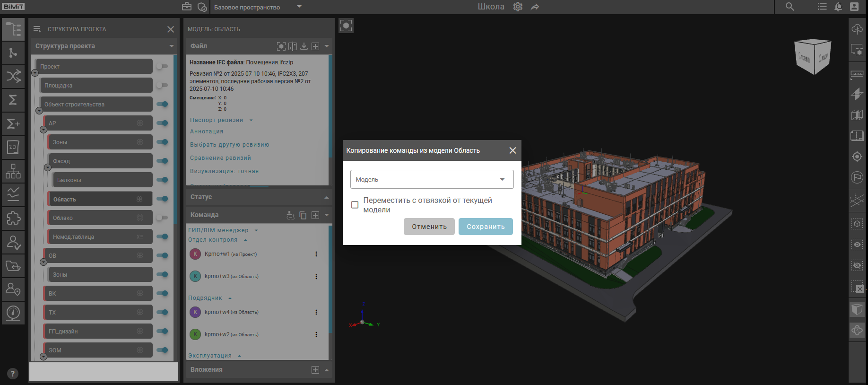Image resolution: width=868 pixels, height=385 pixels.
Task: Click the notifications bell icon
Action: [838, 7]
